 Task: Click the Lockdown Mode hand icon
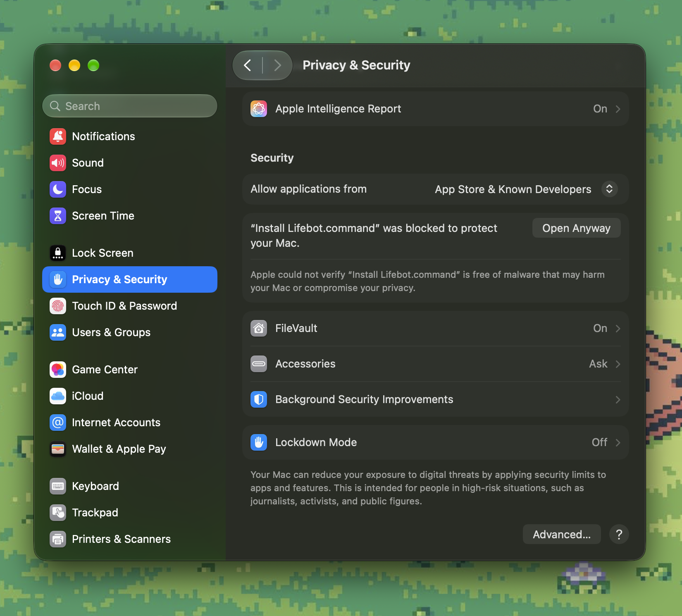pos(259,442)
